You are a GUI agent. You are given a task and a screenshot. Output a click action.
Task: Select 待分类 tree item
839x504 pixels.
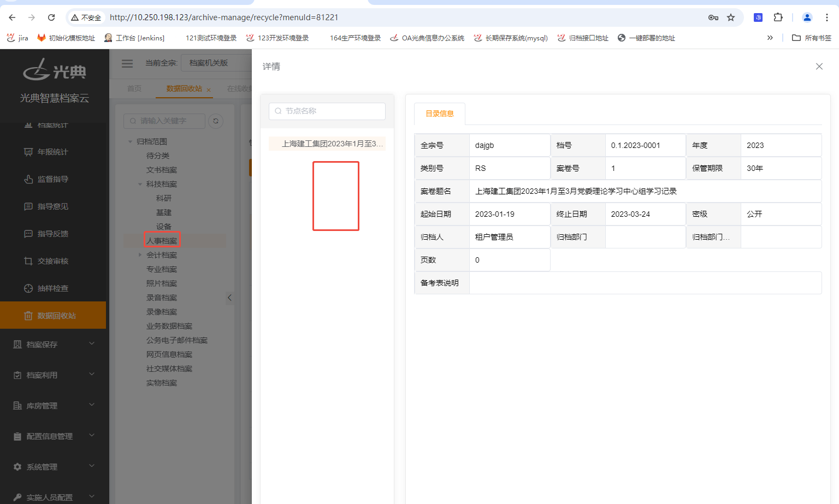(158, 156)
